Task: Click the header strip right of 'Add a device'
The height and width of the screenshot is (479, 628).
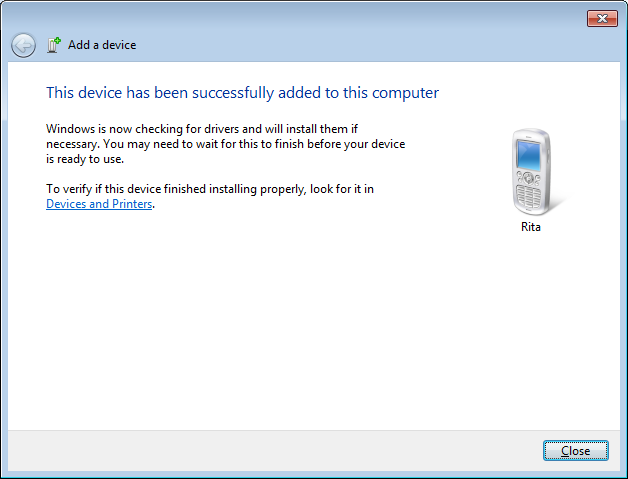Action: [x=376, y=45]
